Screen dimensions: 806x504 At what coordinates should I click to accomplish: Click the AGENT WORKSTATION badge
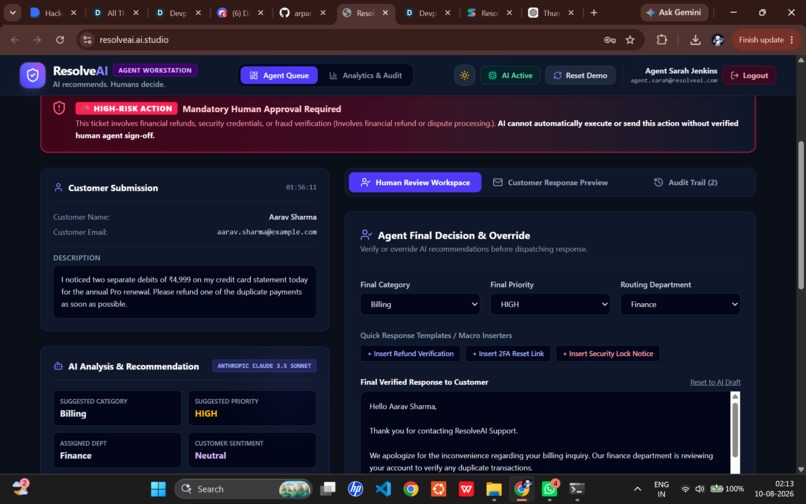click(155, 70)
